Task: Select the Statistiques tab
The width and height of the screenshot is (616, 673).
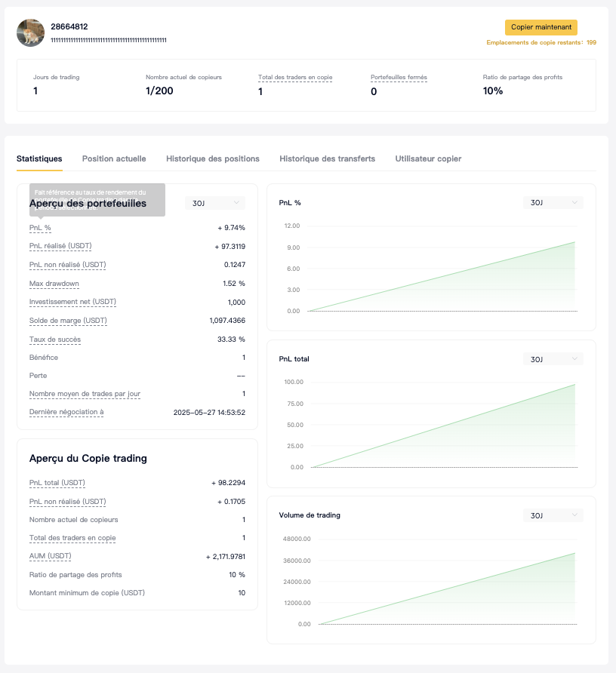Action: (39, 159)
